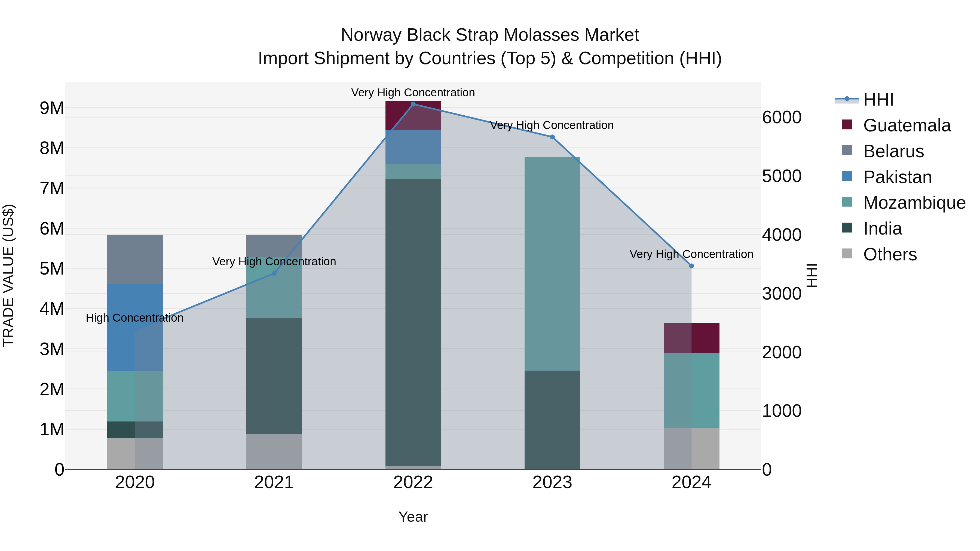Image resolution: width=980 pixels, height=551 pixels.
Task: Click the 2021 x-axis tick label
Action: (274, 482)
